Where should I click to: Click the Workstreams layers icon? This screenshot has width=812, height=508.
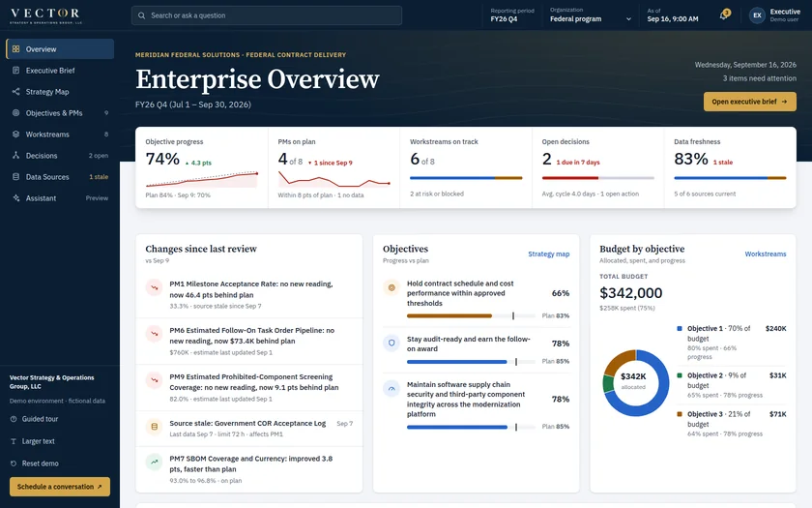(16, 134)
